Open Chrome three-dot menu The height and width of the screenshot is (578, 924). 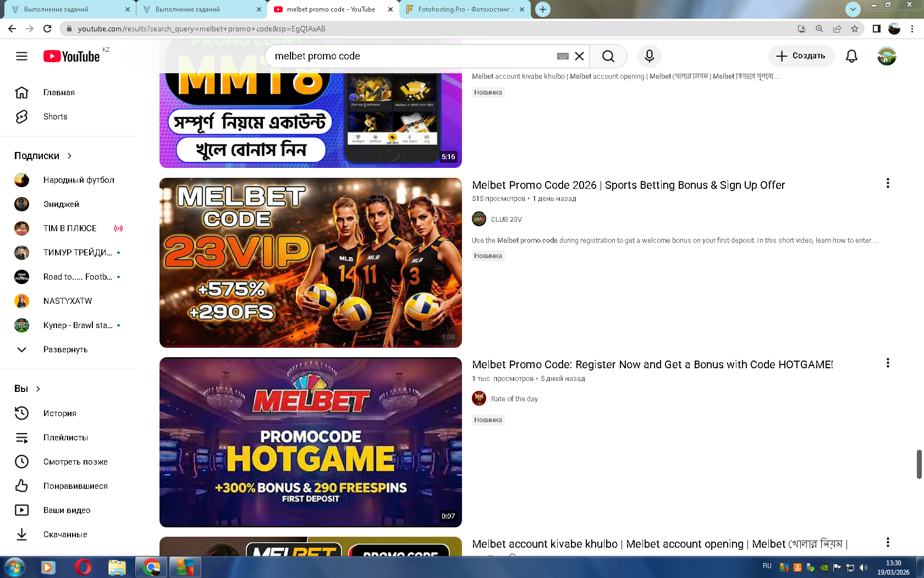[x=912, y=29]
